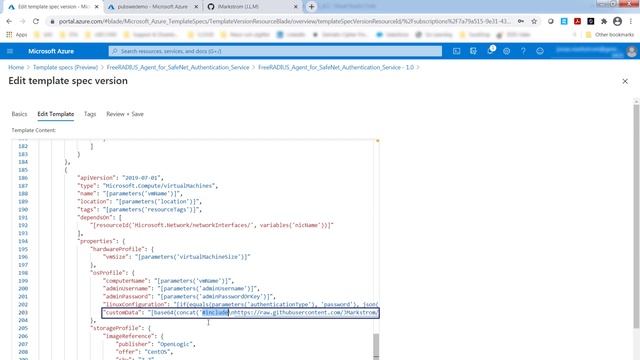Click the page vertical scrollbar

pos(636,216)
